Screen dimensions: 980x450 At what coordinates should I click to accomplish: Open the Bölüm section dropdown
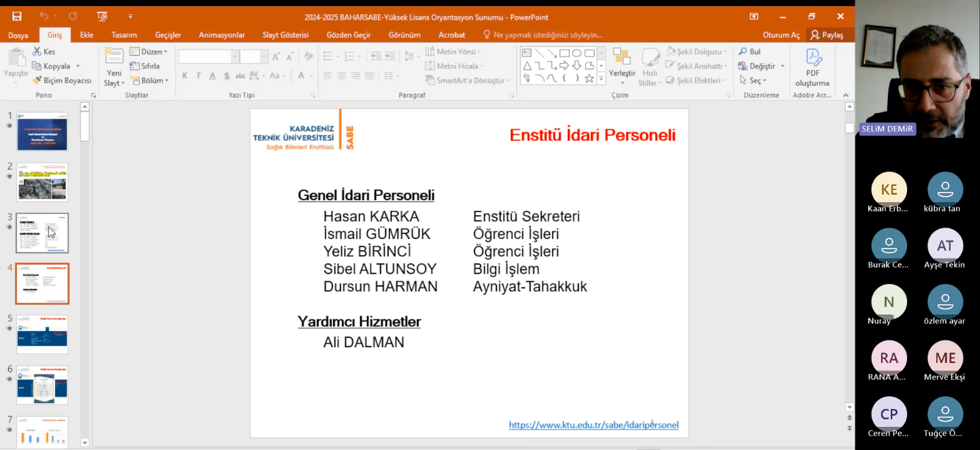pyautogui.click(x=148, y=80)
